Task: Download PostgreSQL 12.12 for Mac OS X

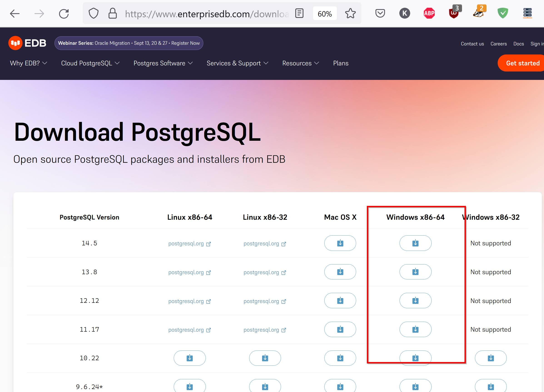Action: (340, 301)
